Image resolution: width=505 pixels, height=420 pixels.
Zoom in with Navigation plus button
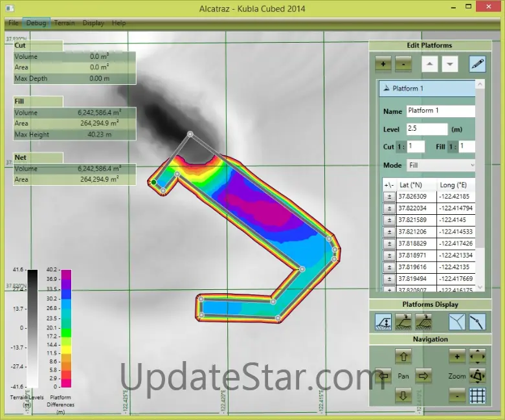pos(457,357)
